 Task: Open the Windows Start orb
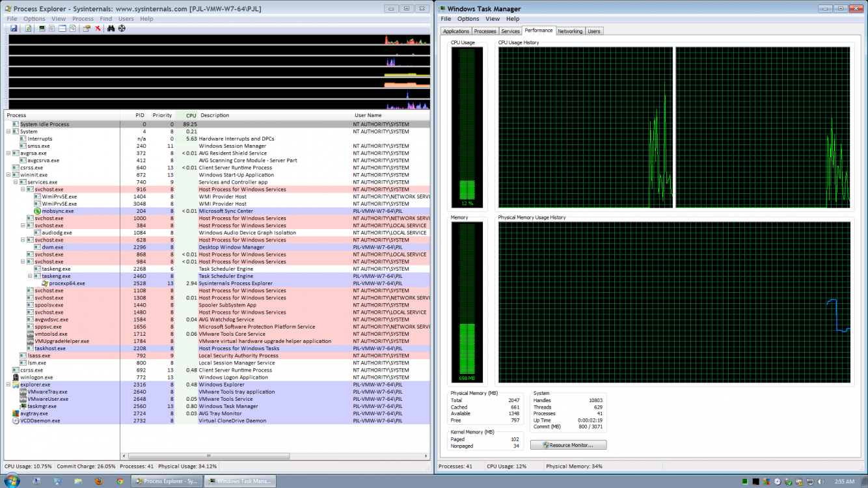(12, 481)
